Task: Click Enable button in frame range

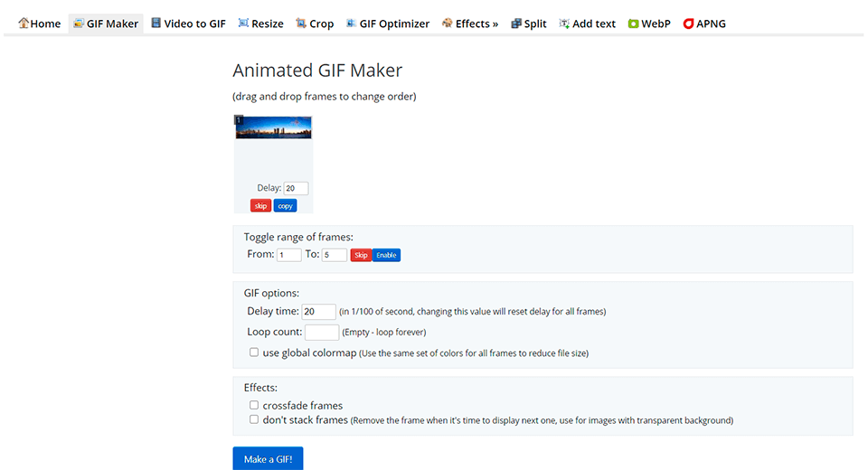Action: (x=386, y=255)
